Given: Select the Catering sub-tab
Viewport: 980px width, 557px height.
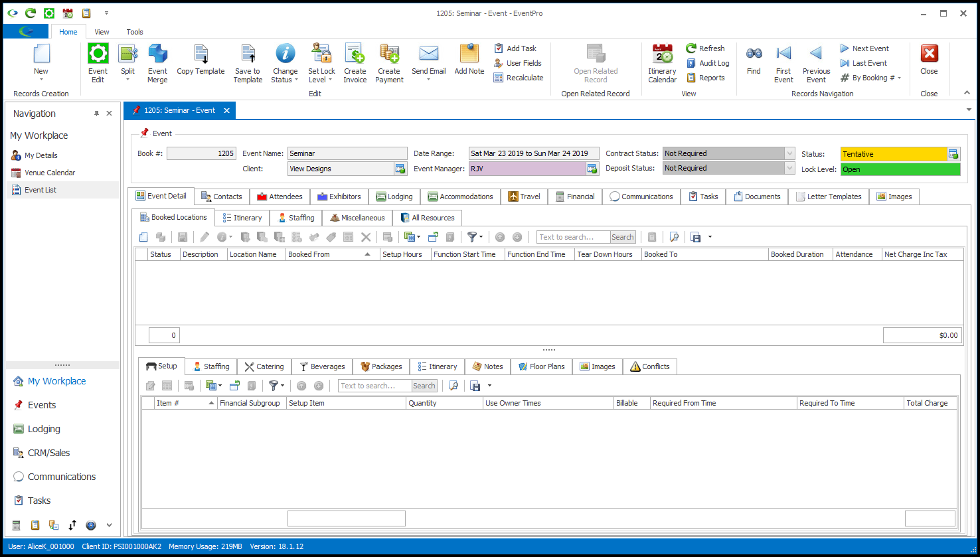Looking at the screenshot, I should pos(264,366).
